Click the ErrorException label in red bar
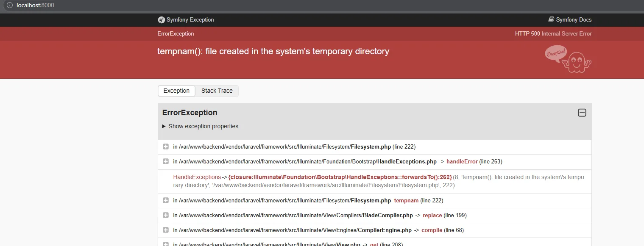Image resolution: width=644 pixels, height=246 pixels. pos(176,33)
